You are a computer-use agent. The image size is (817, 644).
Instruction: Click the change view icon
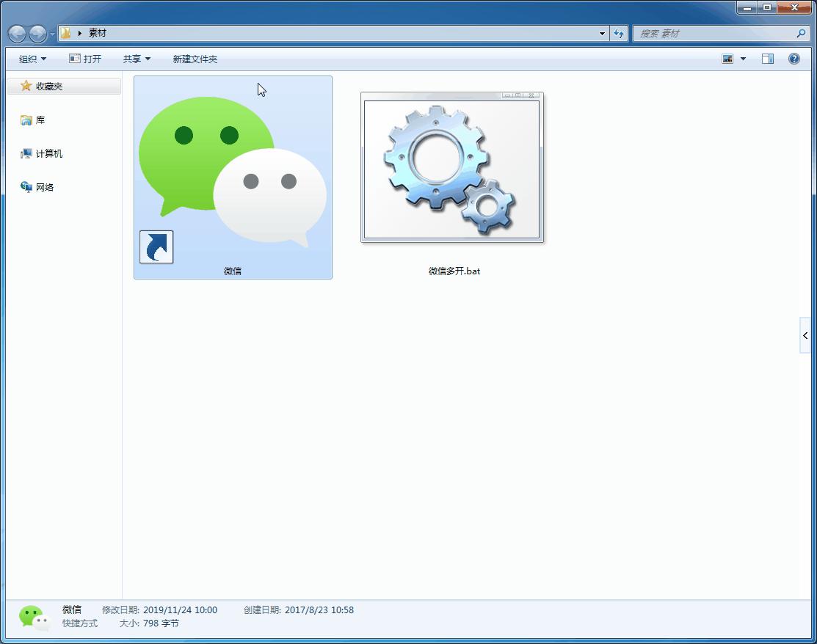(727, 59)
